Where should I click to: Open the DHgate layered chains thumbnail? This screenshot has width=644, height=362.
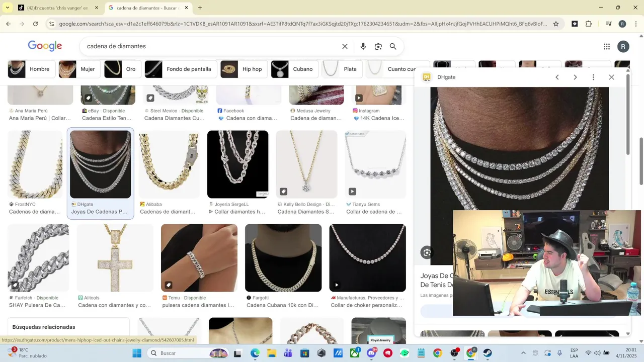100,164
